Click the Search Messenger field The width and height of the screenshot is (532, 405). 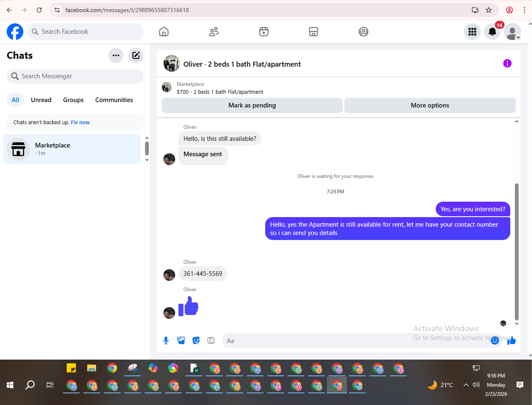pyautogui.click(x=75, y=76)
